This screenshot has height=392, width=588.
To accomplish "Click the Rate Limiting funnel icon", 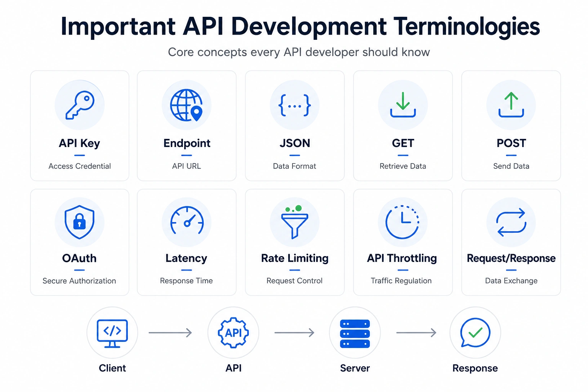I will [294, 222].
